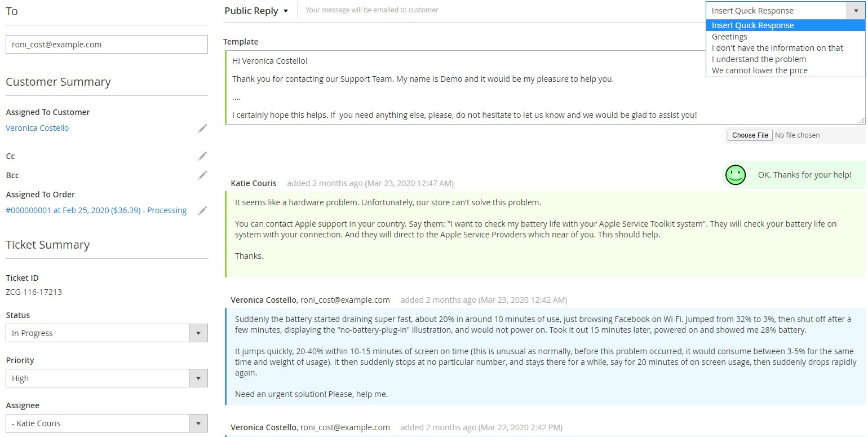
Task: Click the Choose File button
Action: (x=750, y=135)
